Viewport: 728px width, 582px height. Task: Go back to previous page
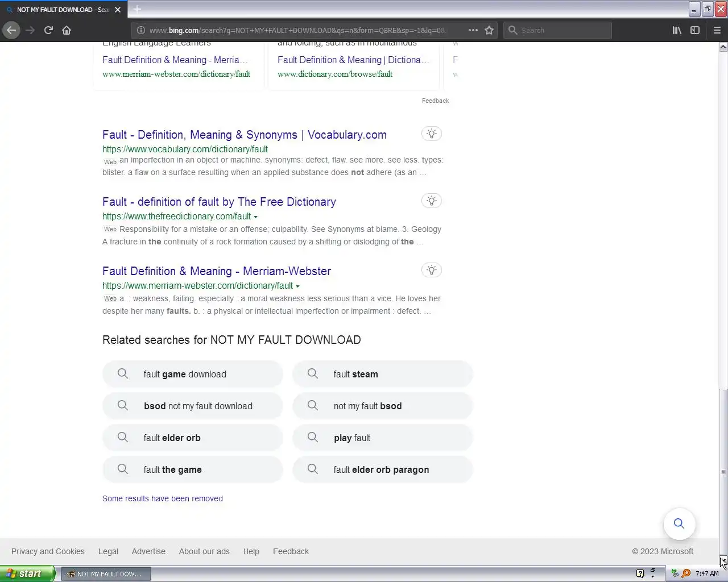[x=11, y=30]
